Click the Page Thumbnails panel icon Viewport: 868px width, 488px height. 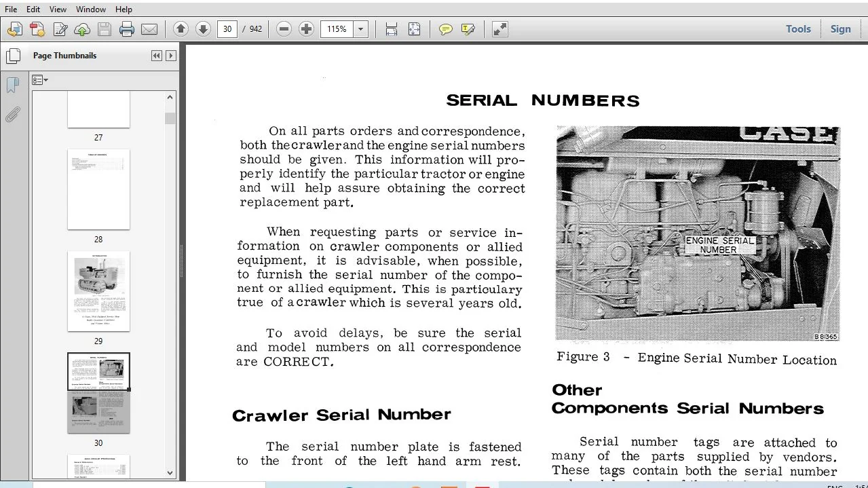(12, 56)
